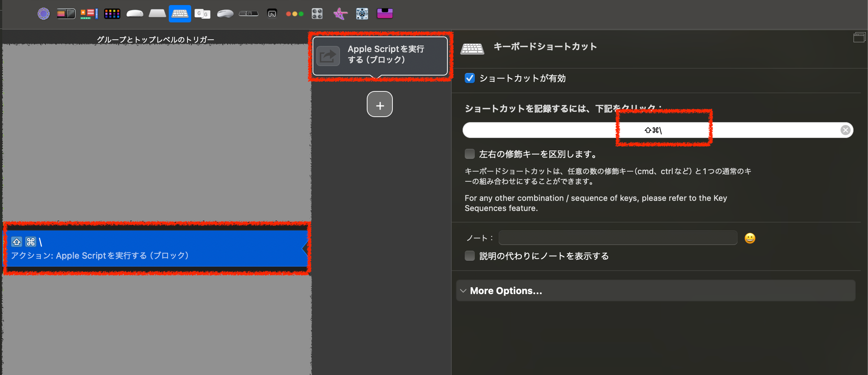Open the Normal Mouse trigger icon
Screen dimensions: 868x375
[x=225, y=14]
